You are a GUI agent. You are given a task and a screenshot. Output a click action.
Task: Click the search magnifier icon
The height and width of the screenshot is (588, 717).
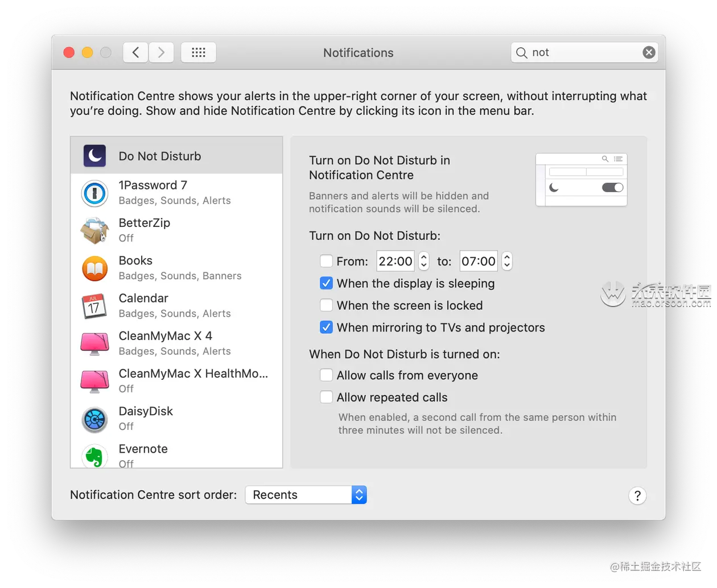tap(521, 53)
